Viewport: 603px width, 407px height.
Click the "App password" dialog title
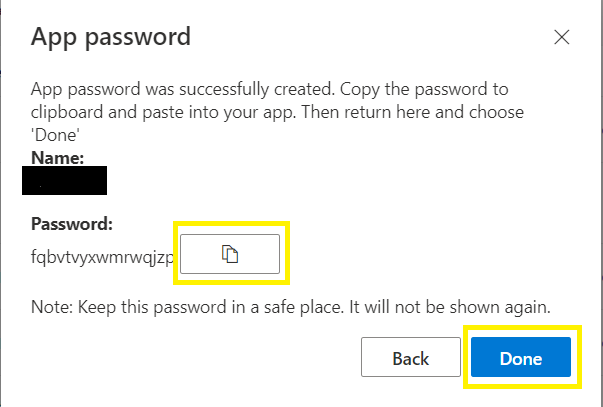coord(111,38)
